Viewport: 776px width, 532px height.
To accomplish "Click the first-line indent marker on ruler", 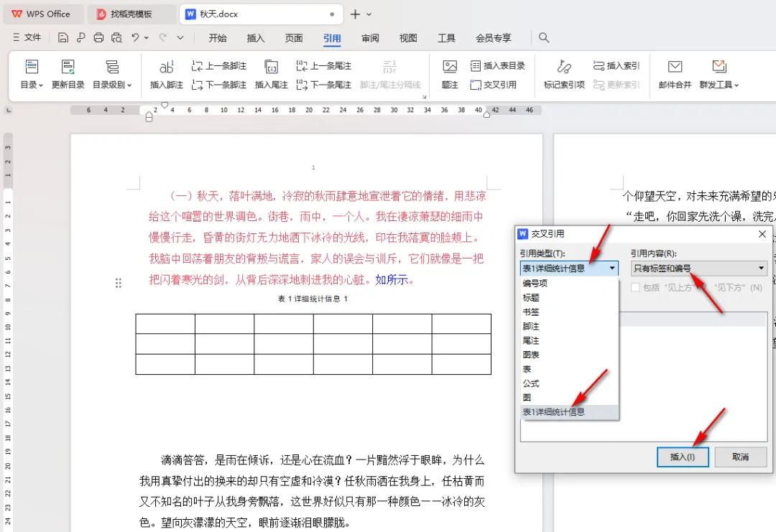I will [x=165, y=105].
